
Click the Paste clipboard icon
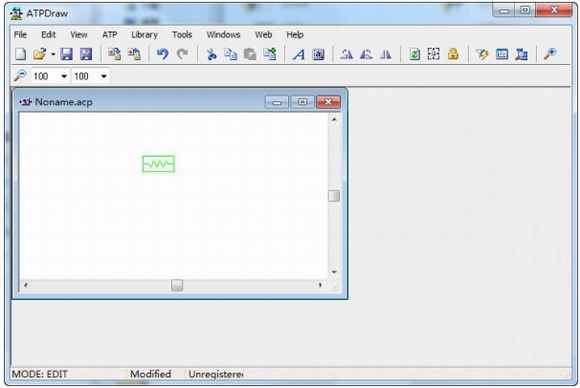[250, 54]
